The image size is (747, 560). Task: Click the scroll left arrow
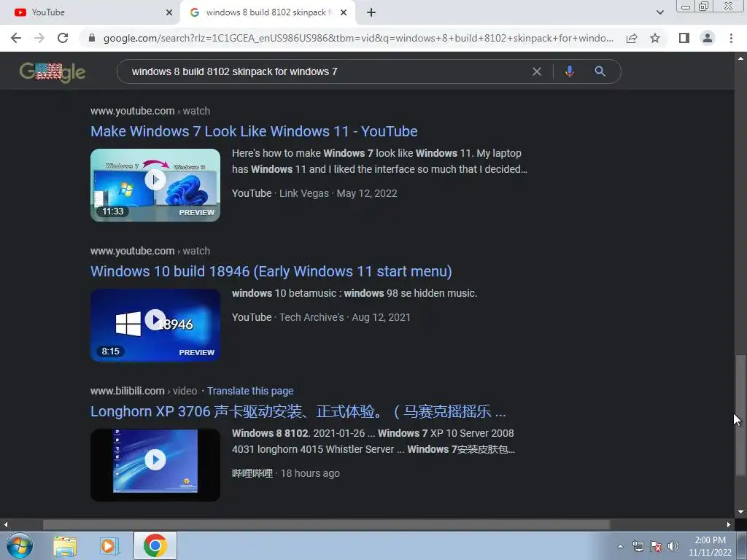[5, 525]
